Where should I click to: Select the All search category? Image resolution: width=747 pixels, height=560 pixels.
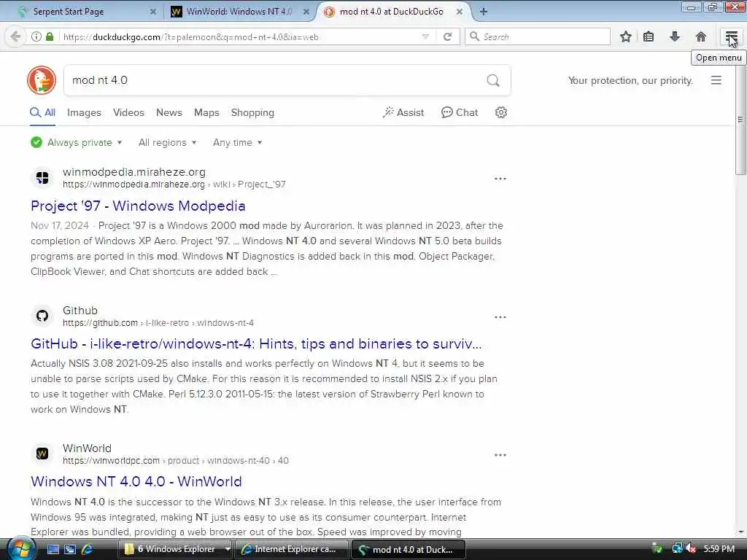click(42, 113)
